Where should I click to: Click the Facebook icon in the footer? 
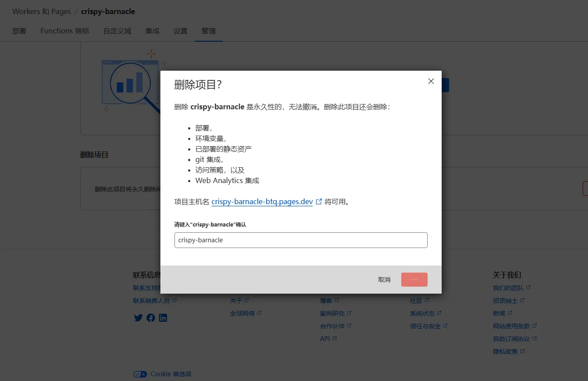coord(151,317)
